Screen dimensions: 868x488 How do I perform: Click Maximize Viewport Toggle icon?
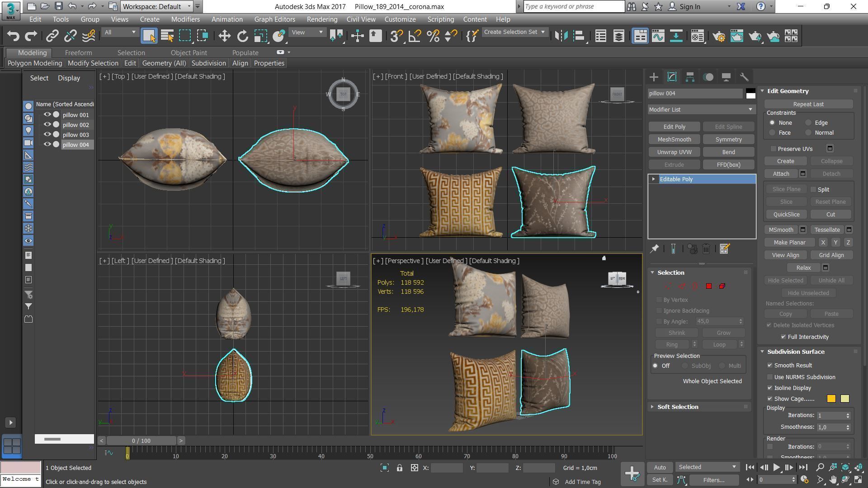(x=858, y=480)
